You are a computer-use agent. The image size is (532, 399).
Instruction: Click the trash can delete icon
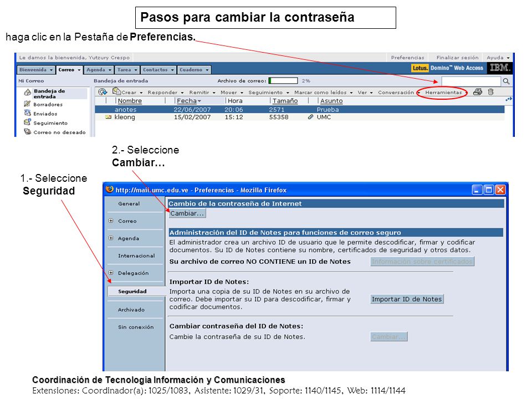coord(490,91)
